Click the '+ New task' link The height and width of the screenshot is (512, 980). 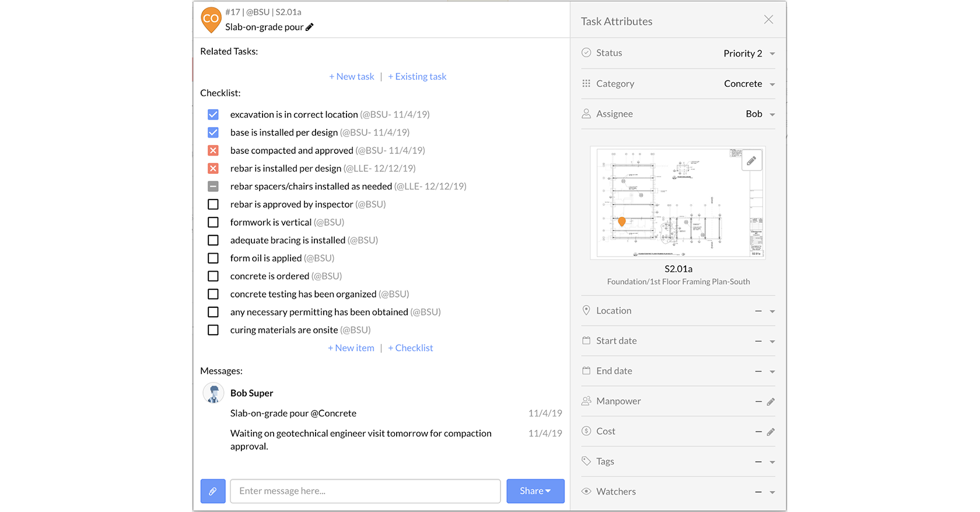[x=352, y=76]
